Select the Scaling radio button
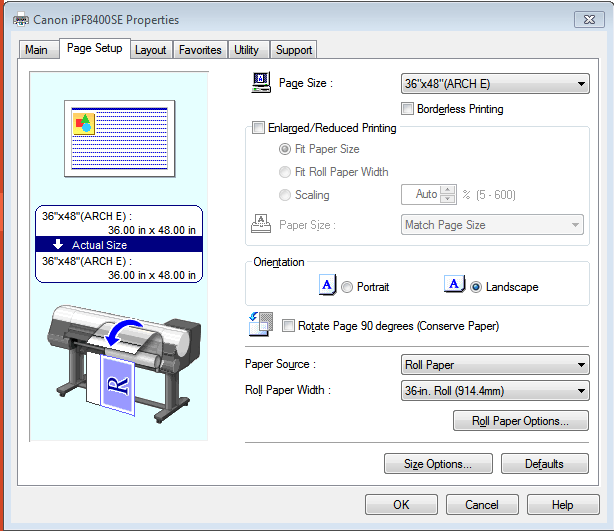Viewport: 614px width, 531px height. (x=285, y=195)
